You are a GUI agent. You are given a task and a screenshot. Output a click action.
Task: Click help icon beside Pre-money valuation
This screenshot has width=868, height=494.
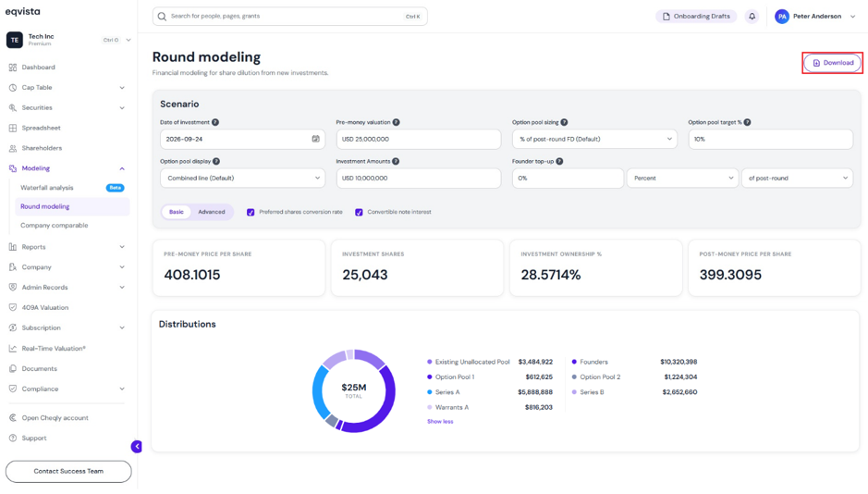pos(397,122)
